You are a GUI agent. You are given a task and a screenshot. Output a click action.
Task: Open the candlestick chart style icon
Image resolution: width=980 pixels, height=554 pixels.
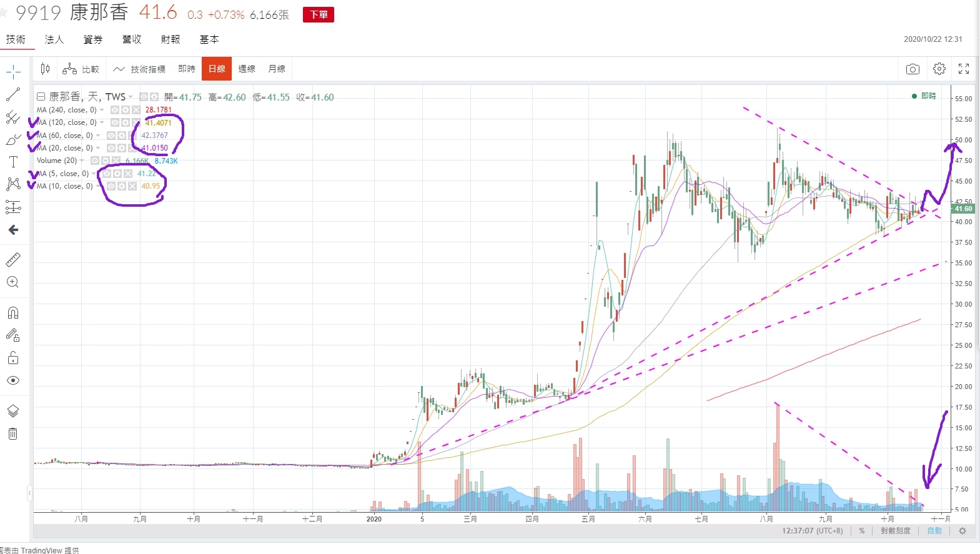tap(45, 69)
